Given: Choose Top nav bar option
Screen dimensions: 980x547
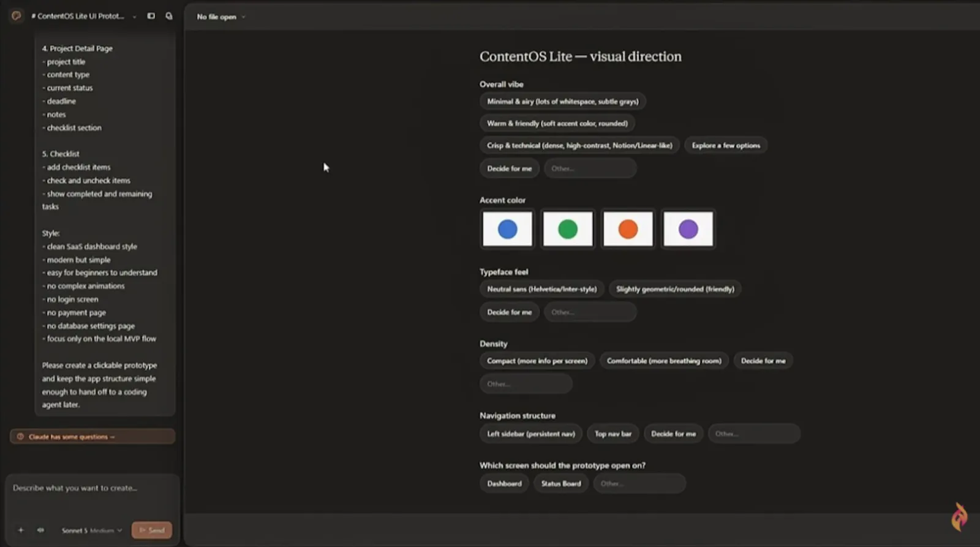Looking at the screenshot, I should pyautogui.click(x=612, y=434).
